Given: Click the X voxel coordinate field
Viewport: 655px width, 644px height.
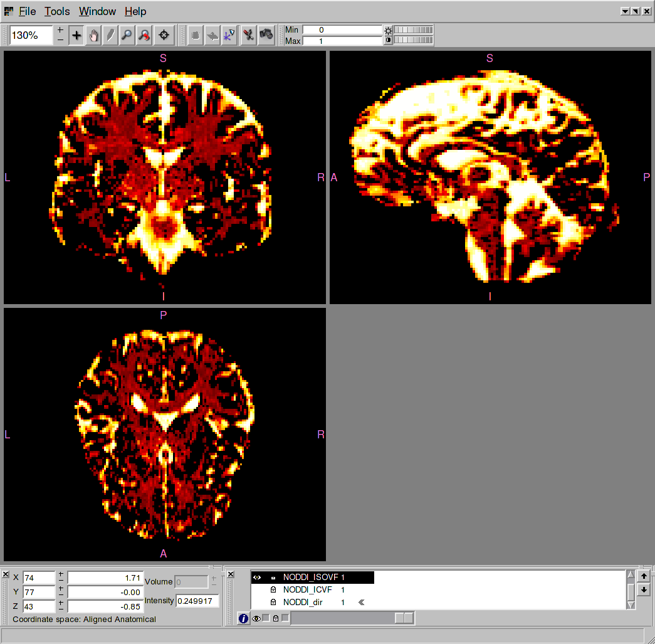Looking at the screenshot, I should click(x=38, y=577).
